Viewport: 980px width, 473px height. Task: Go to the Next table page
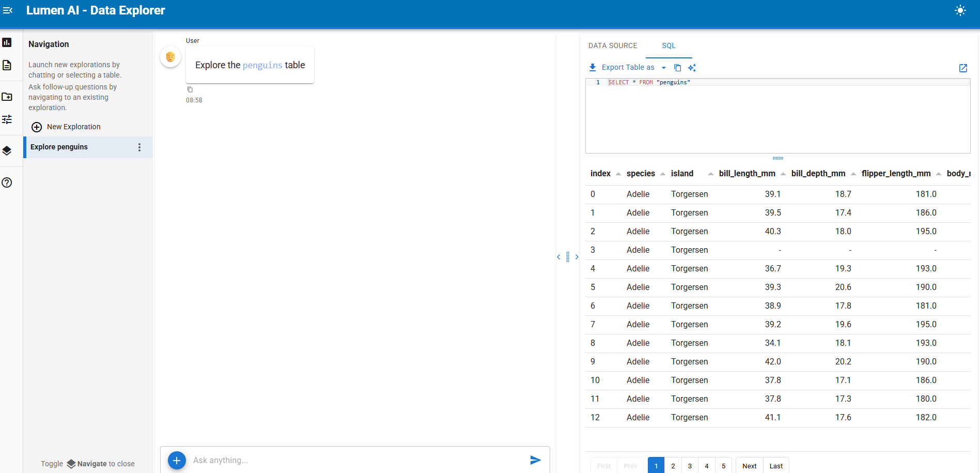click(x=749, y=466)
